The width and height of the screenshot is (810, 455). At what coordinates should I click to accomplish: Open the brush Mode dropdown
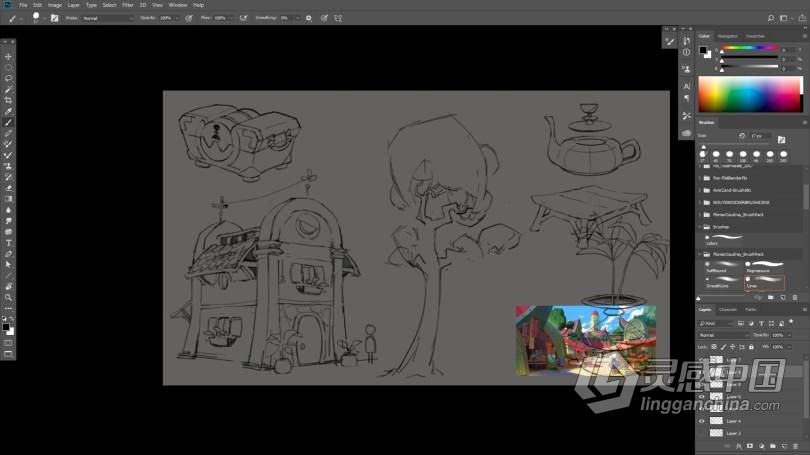108,18
